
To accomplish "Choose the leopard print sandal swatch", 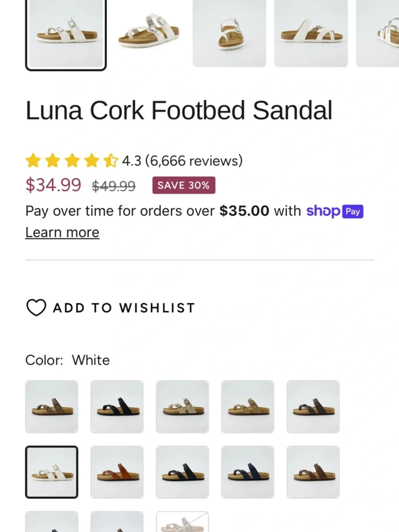I will pos(182,522).
